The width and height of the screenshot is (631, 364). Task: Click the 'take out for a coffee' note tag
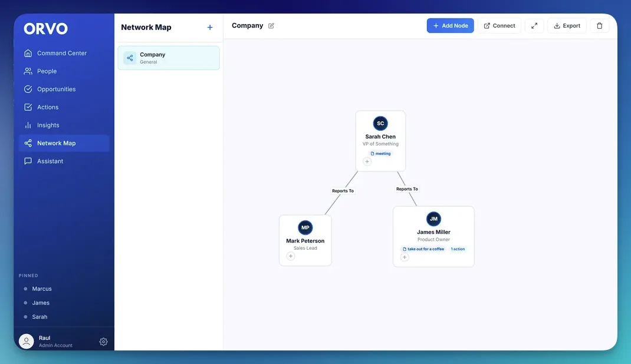(x=423, y=249)
